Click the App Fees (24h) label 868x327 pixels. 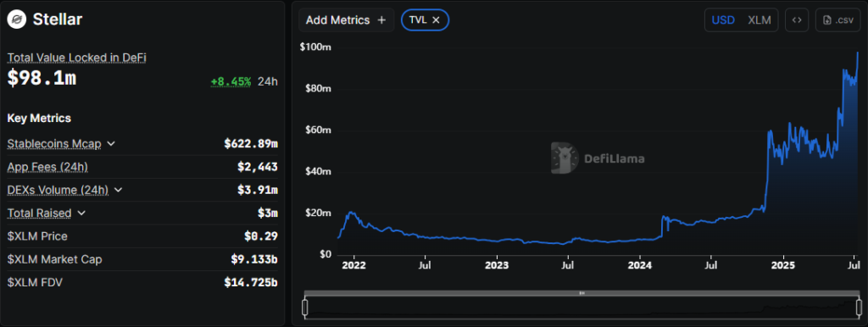(x=47, y=167)
